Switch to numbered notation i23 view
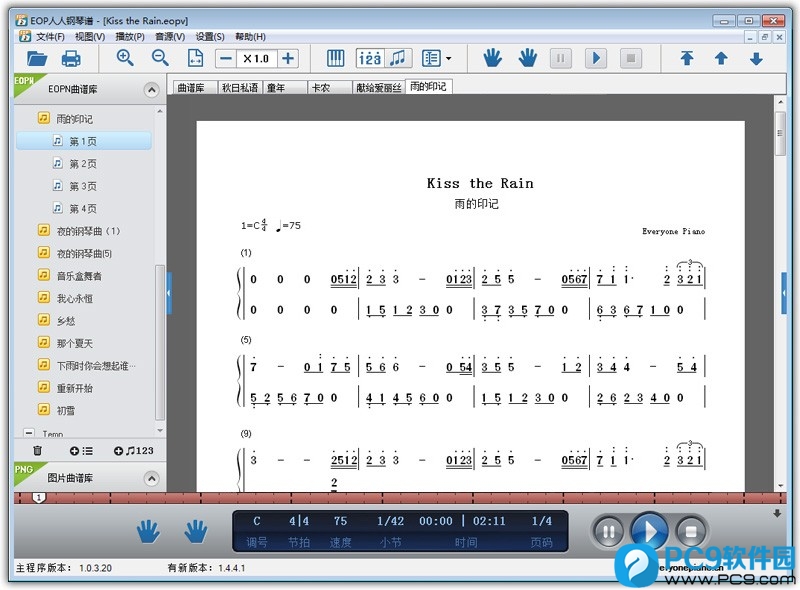Viewport: 800px width, 590px height. 370,58
